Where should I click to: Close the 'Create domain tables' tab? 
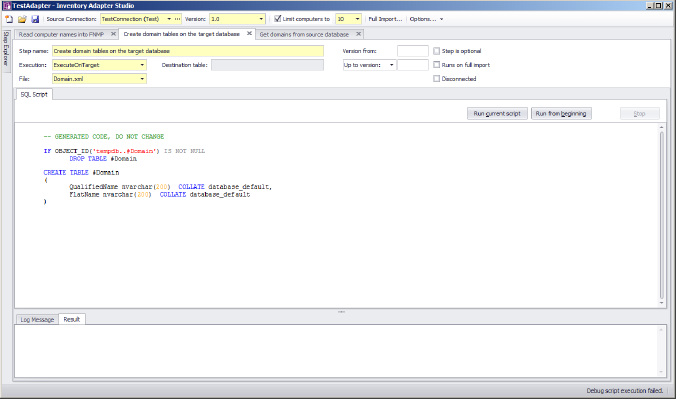pos(248,34)
